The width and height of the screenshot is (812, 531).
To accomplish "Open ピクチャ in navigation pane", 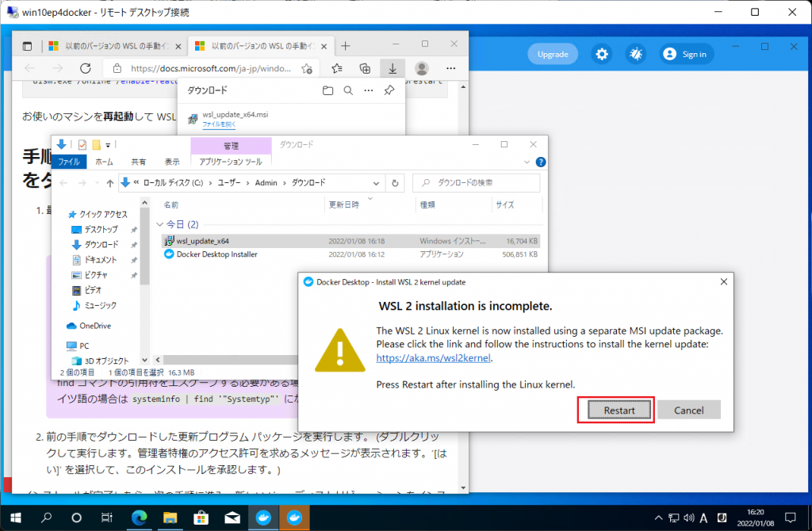I will coord(90,275).
